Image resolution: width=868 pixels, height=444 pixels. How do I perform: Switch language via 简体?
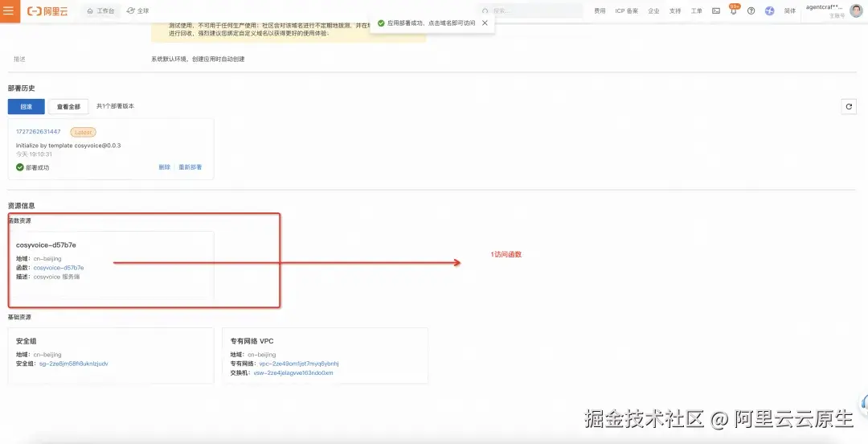tap(790, 11)
